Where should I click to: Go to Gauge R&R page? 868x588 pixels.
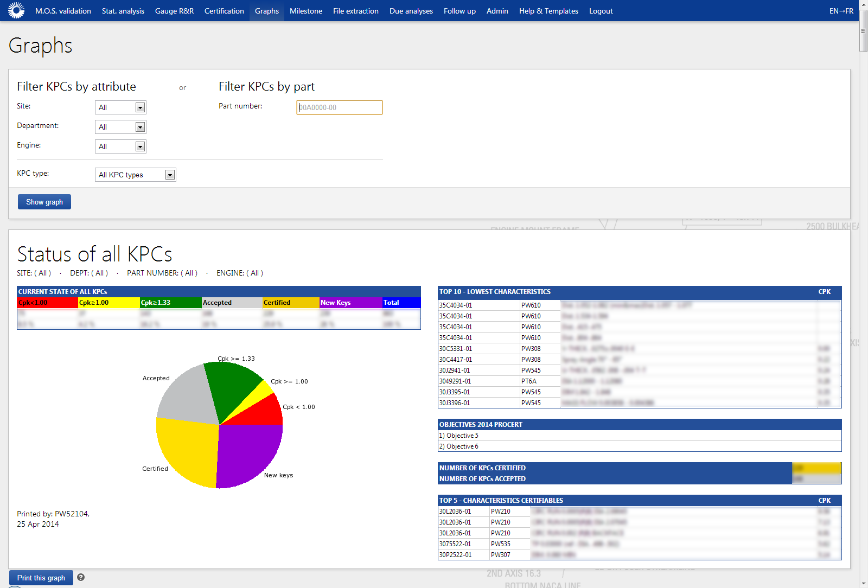tap(174, 11)
